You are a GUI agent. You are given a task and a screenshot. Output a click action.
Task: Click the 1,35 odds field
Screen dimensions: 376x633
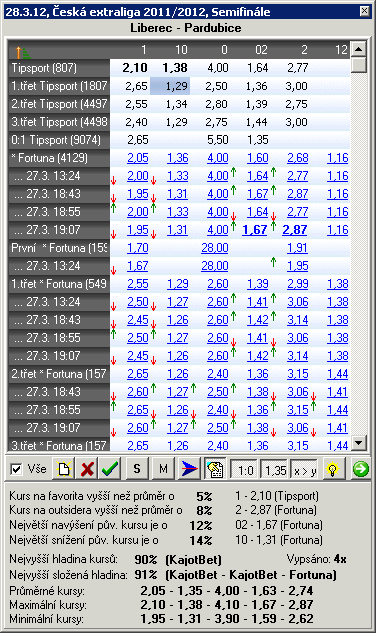point(275,470)
